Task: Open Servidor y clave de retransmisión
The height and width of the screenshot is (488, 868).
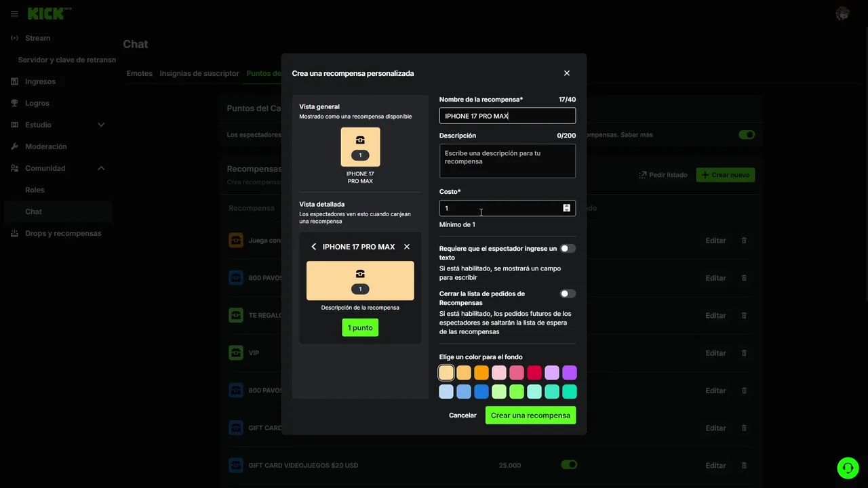Action: click(x=66, y=60)
